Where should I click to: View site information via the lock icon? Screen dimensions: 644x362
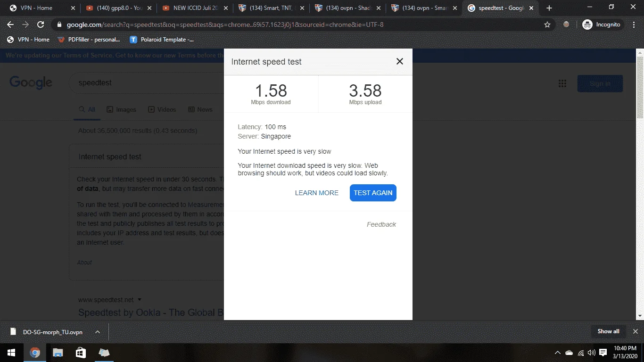(x=59, y=25)
